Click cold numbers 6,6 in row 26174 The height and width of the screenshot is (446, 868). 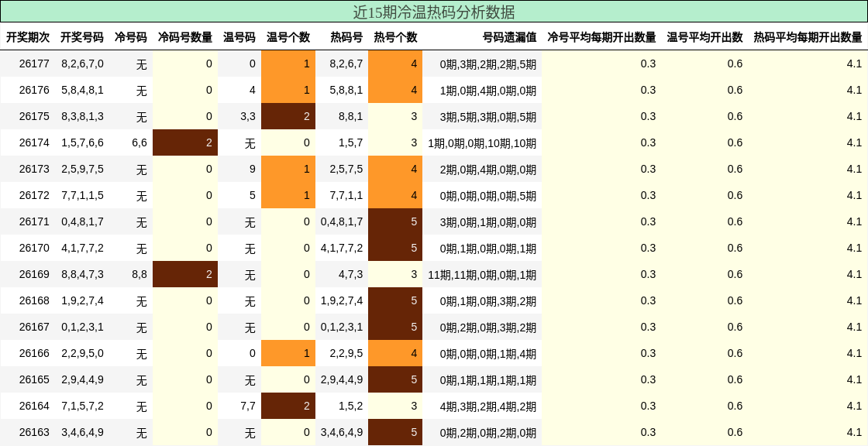pyautogui.click(x=139, y=142)
